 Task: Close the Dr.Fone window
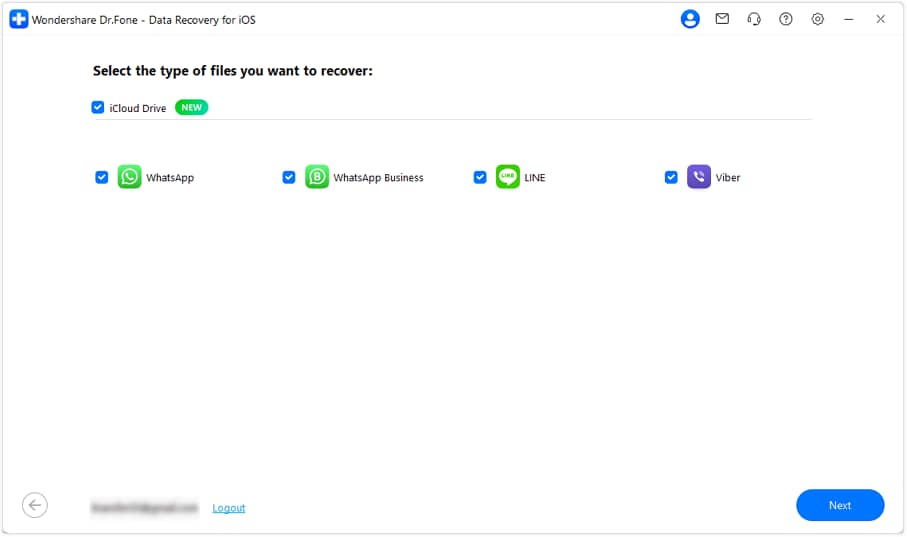tap(880, 19)
